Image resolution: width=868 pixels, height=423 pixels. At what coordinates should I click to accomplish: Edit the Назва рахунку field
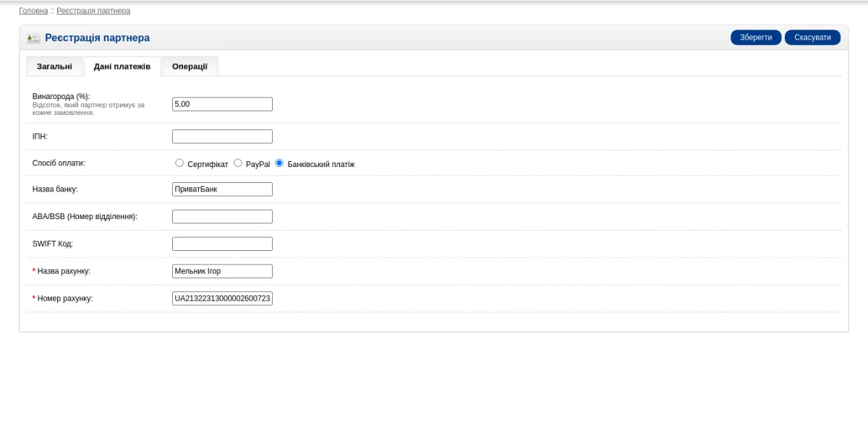[222, 271]
